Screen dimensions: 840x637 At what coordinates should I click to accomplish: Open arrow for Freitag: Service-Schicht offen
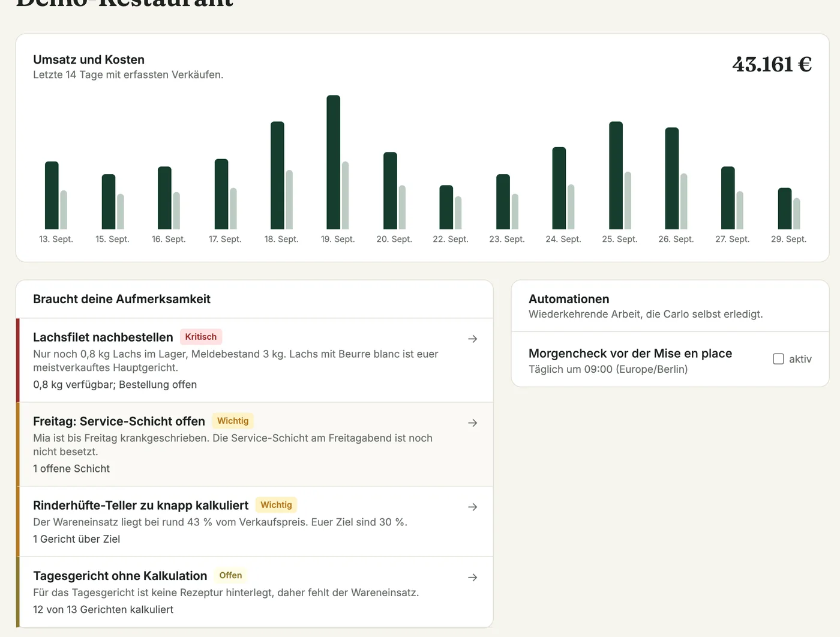473,423
